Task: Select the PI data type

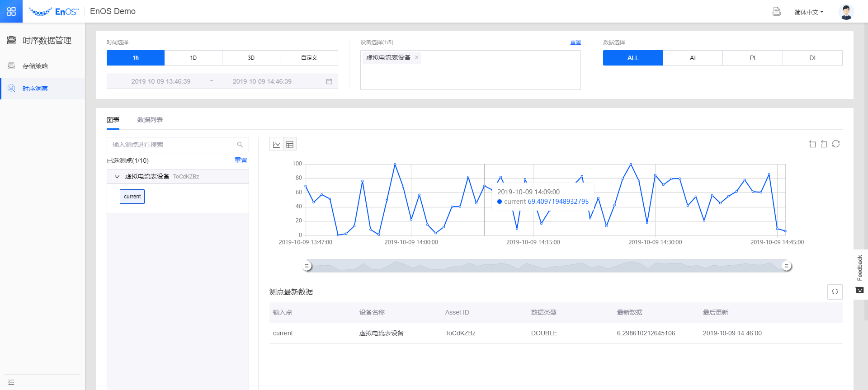Action: click(753, 58)
